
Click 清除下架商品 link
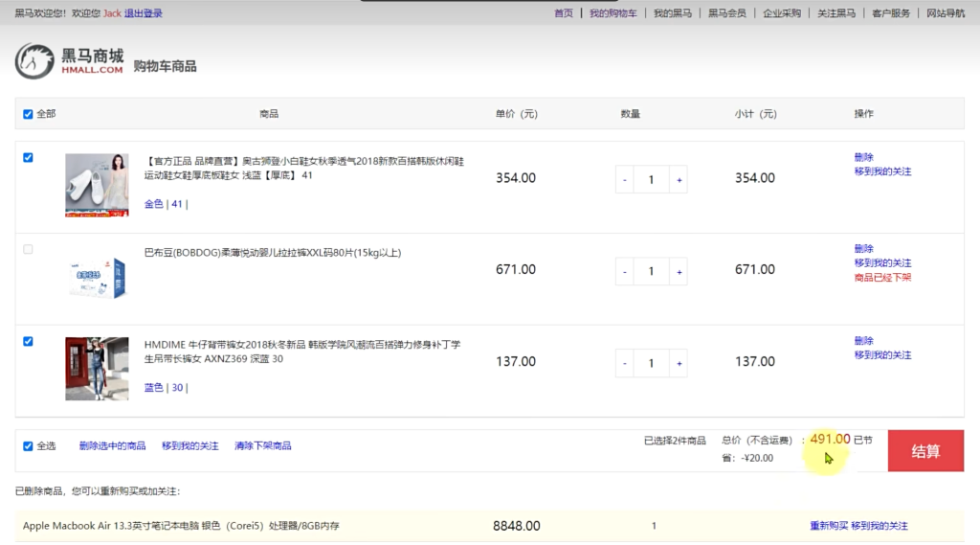[262, 446]
